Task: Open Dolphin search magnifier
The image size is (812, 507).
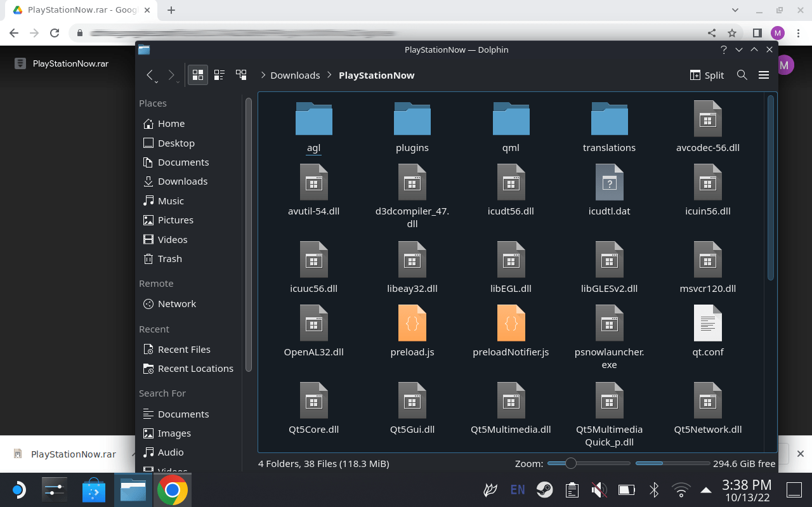Action: pyautogui.click(x=742, y=75)
